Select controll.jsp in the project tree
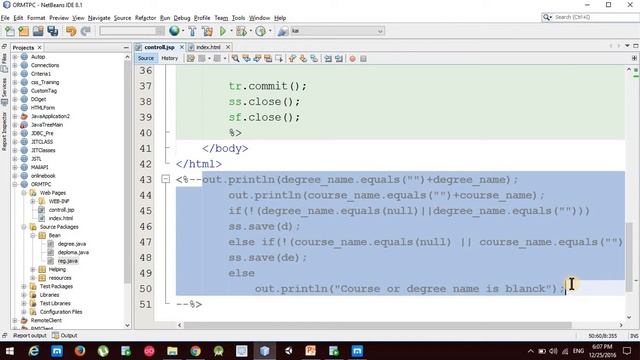Viewport: 640px width, 360px height. (61, 210)
